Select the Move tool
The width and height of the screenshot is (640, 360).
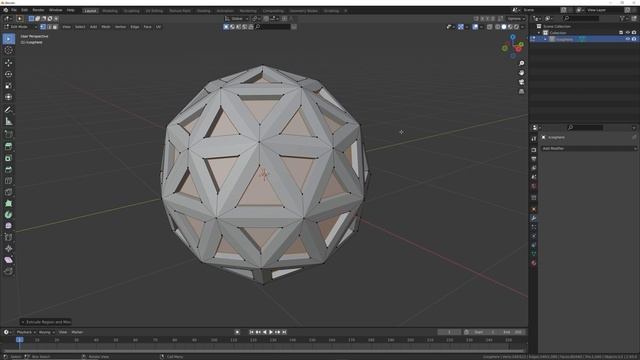click(9, 63)
